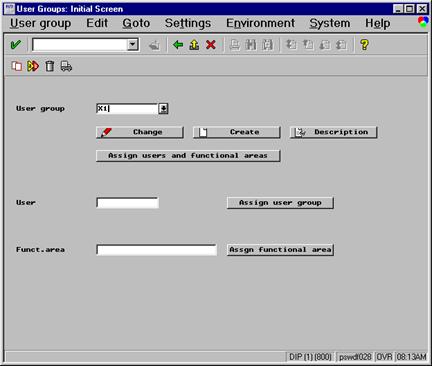Click the First Page icon
Image resolution: width=432 pixels, height=366 pixels.
click(x=291, y=45)
